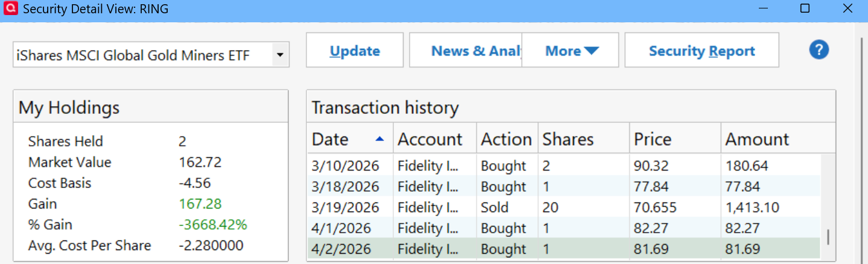The width and height of the screenshot is (868, 264).
Task: Select the 3/18/2026 Bought transaction row
Action: [x=563, y=187]
